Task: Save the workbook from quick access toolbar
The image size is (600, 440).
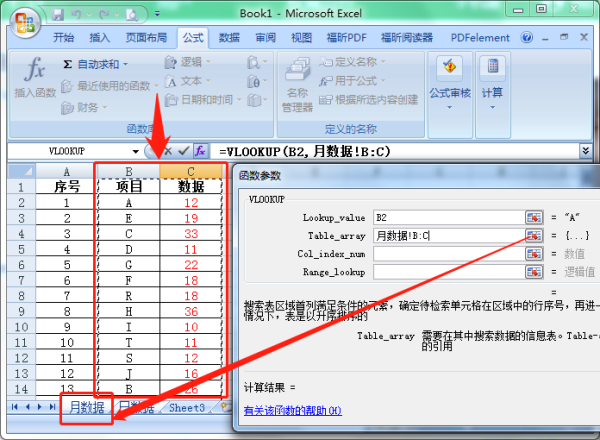Action: click(x=58, y=15)
